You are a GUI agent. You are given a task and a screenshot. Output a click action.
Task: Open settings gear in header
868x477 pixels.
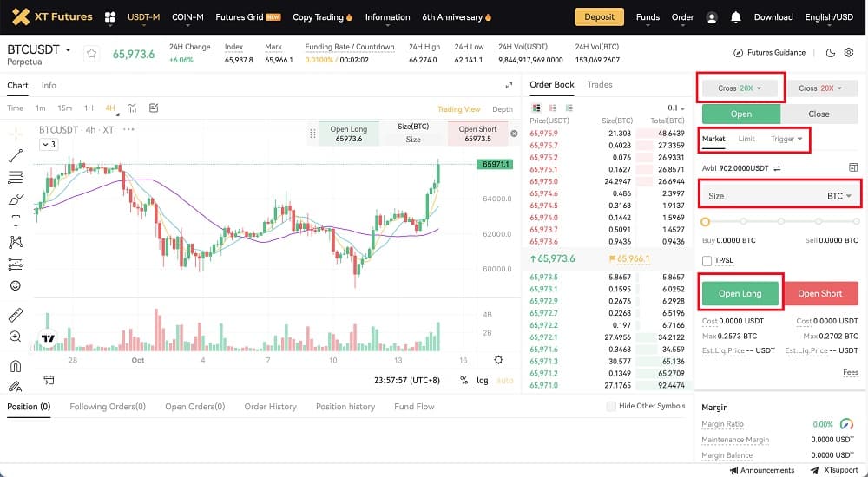(849, 53)
